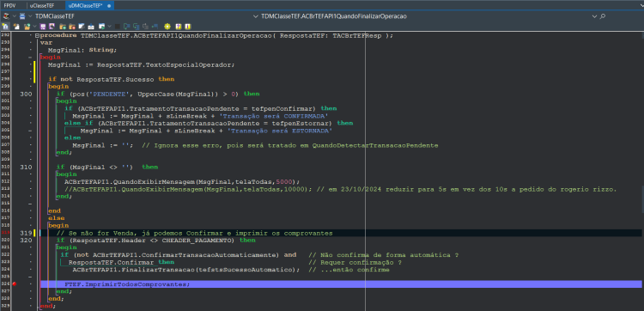Click the yellow gear toolbar icon
The width and height of the screenshot is (644, 311).
(x=167, y=27)
